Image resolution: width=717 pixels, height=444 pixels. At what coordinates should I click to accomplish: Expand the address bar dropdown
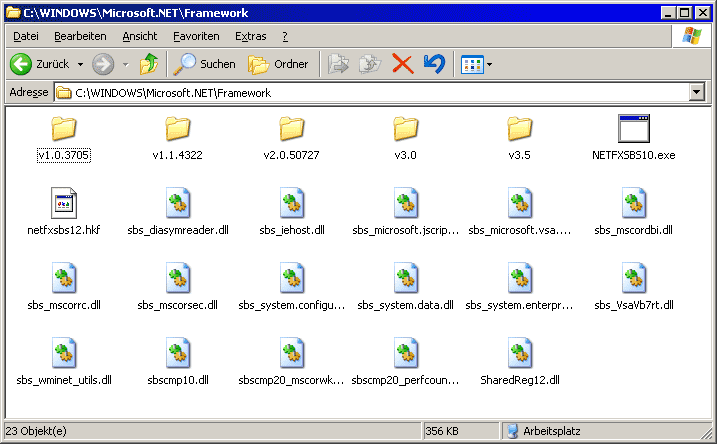click(696, 92)
